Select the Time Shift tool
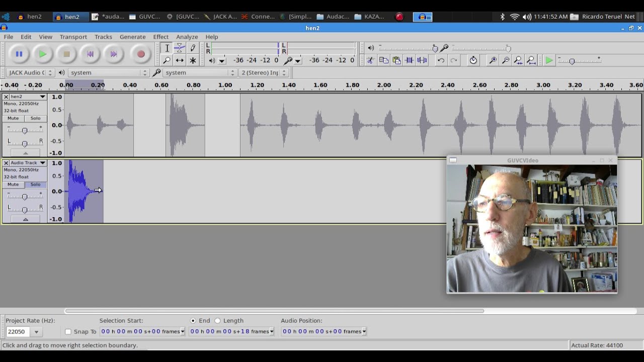Viewport: 644px width, 362px height. (180, 60)
